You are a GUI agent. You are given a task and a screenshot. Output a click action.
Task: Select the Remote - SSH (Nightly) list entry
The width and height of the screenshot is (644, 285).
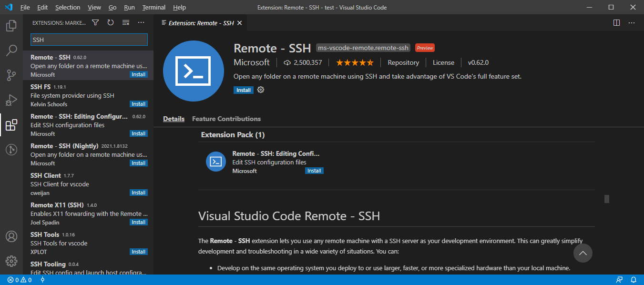pyautogui.click(x=88, y=154)
